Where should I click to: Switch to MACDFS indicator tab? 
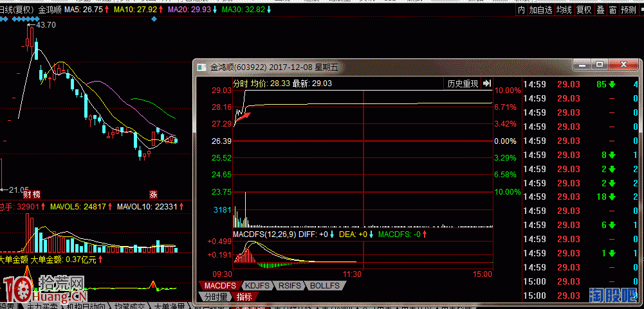pos(220,285)
